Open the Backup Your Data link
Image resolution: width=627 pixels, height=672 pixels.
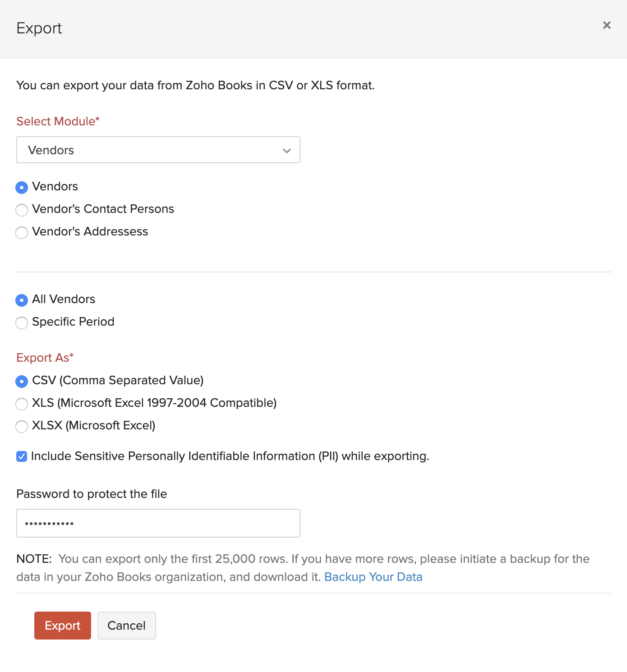373,577
